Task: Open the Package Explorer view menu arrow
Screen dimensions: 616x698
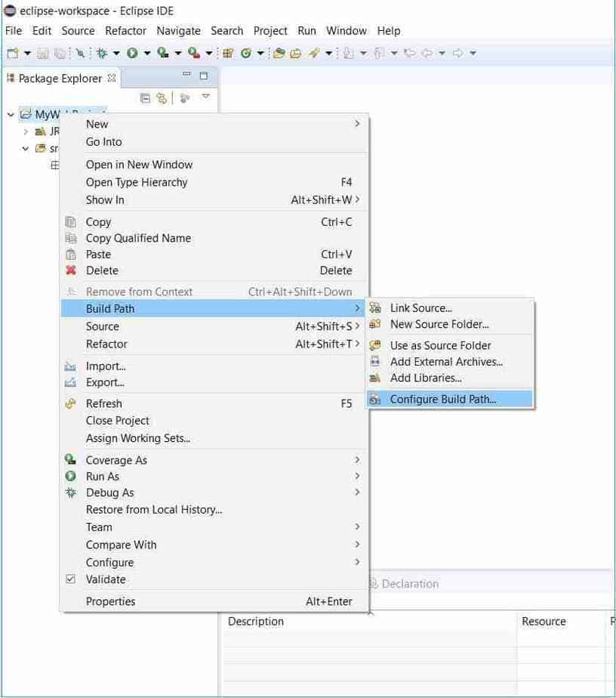Action: tap(205, 97)
